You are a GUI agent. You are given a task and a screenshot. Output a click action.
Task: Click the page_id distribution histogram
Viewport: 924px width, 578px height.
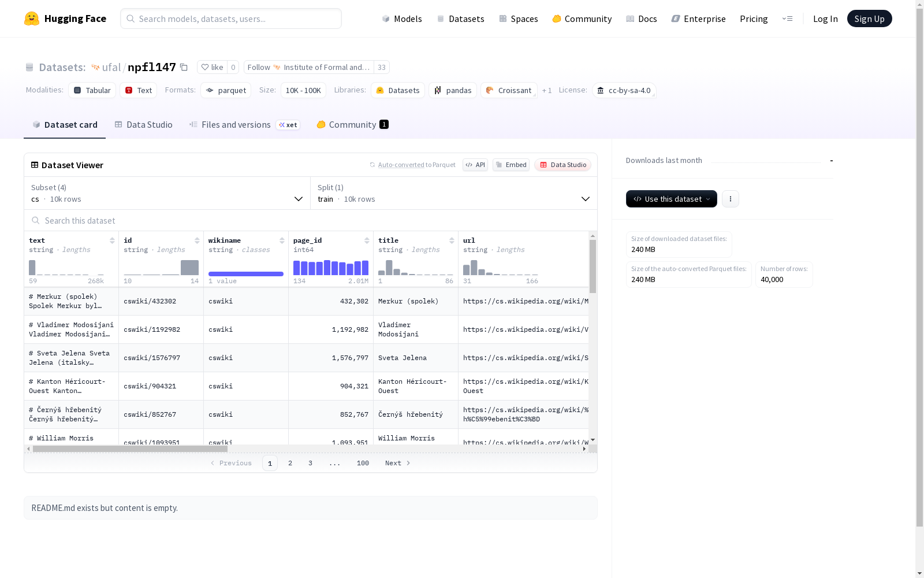pyautogui.click(x=331, y=268)
